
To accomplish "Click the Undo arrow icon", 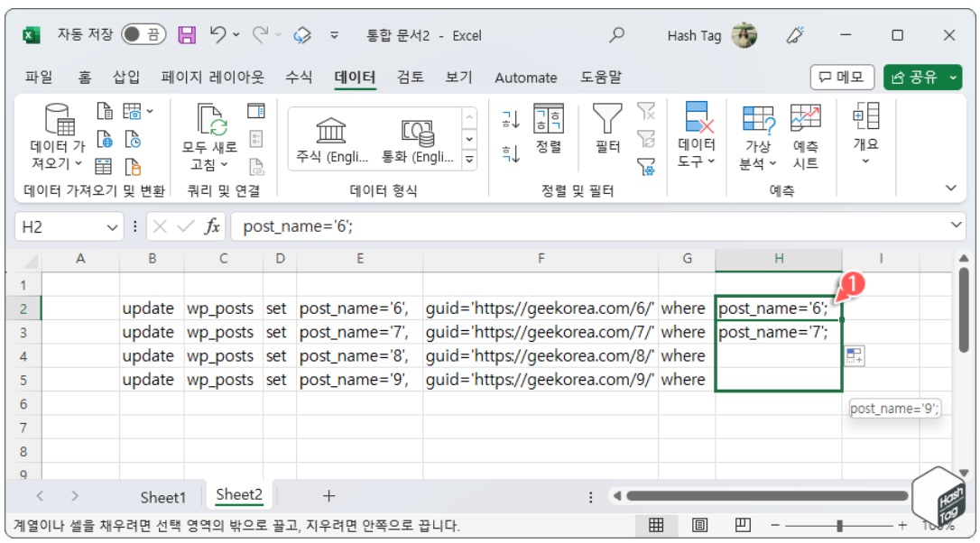I will 217,34.
